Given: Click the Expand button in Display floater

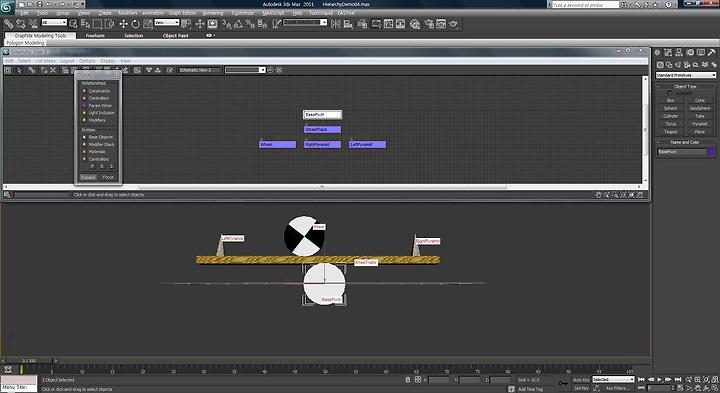Looking at the screenshot, I should pyautogui.click(x=88, y=177).
